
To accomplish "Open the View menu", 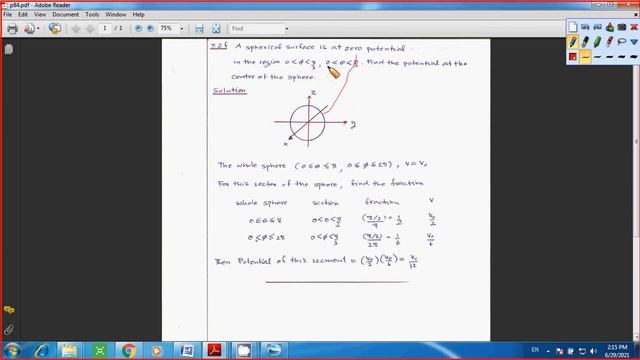I will point(40,14).
